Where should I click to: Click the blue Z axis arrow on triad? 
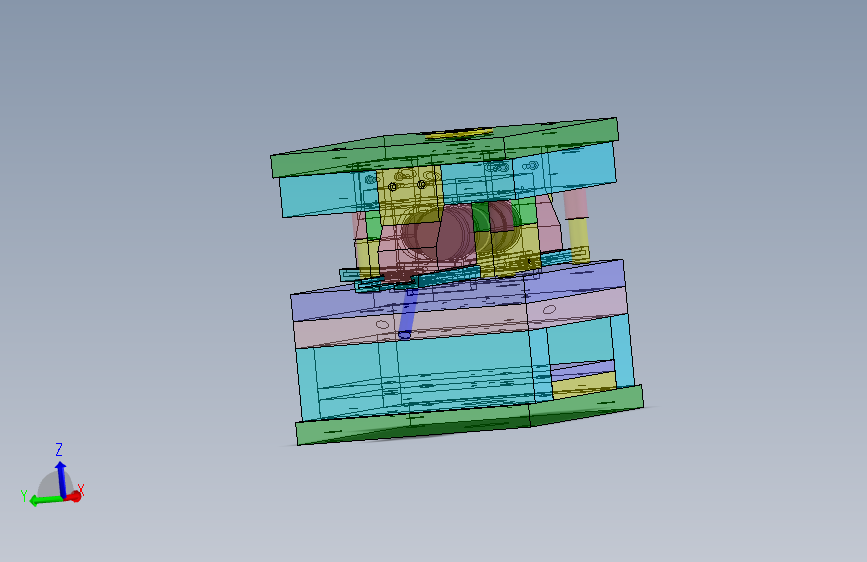pyautogui.click(x=61, y=478)
